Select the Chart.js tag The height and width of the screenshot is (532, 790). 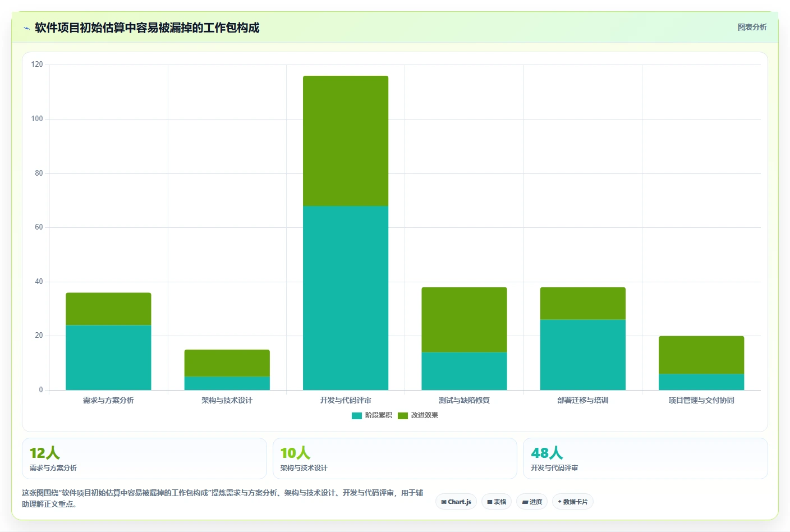click(x=456, y=502)
